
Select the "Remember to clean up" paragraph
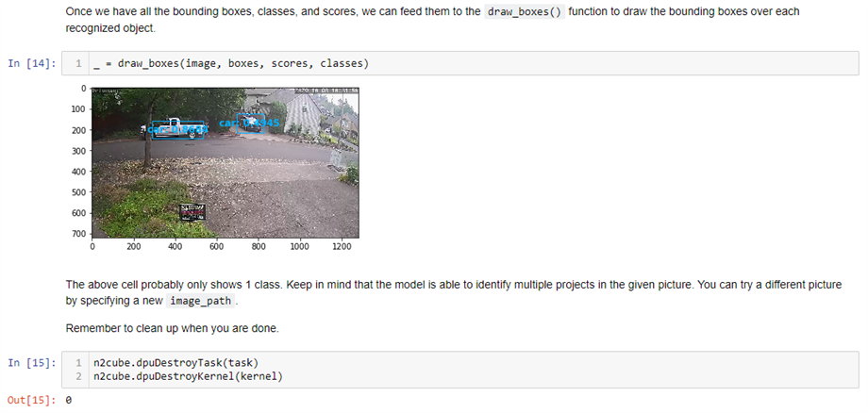173,328
